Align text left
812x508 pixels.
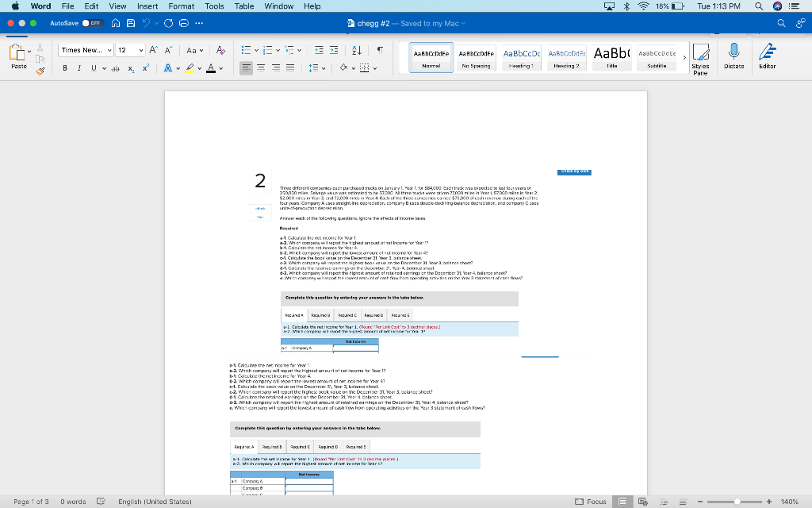coord(246,68)
